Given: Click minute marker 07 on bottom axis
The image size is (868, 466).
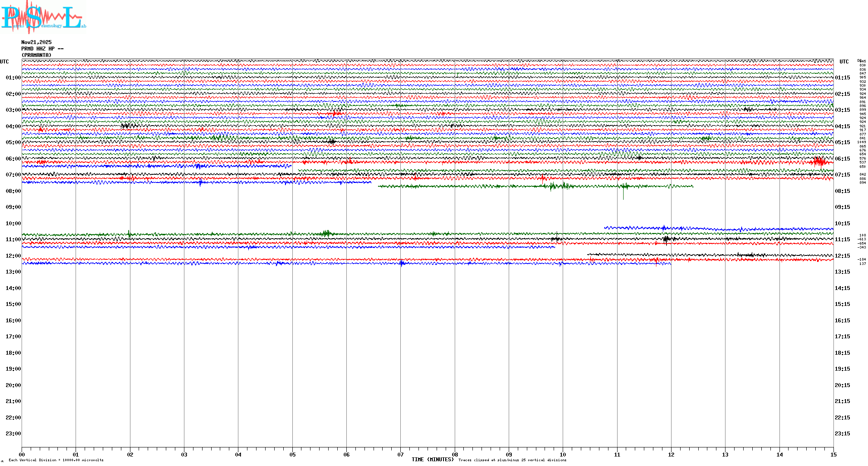Looking at the screenshot, I should coord(400,455).
